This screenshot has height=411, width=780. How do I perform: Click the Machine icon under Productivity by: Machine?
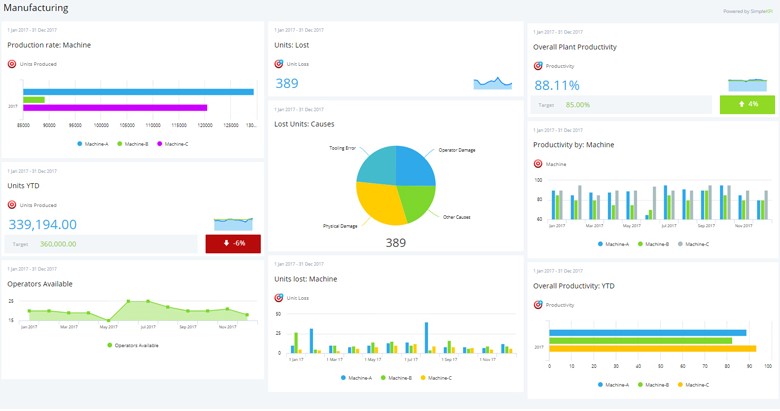(x=538, y=164)
